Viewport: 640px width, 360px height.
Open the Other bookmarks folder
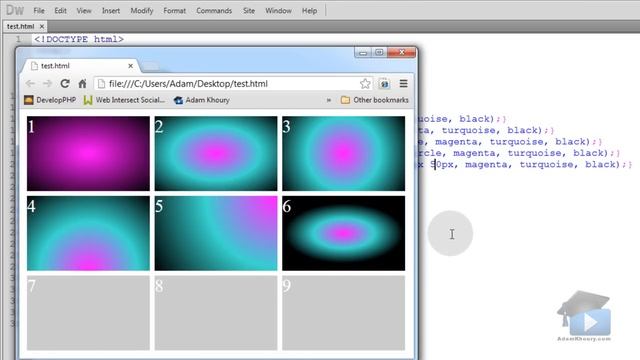(375, 100)
